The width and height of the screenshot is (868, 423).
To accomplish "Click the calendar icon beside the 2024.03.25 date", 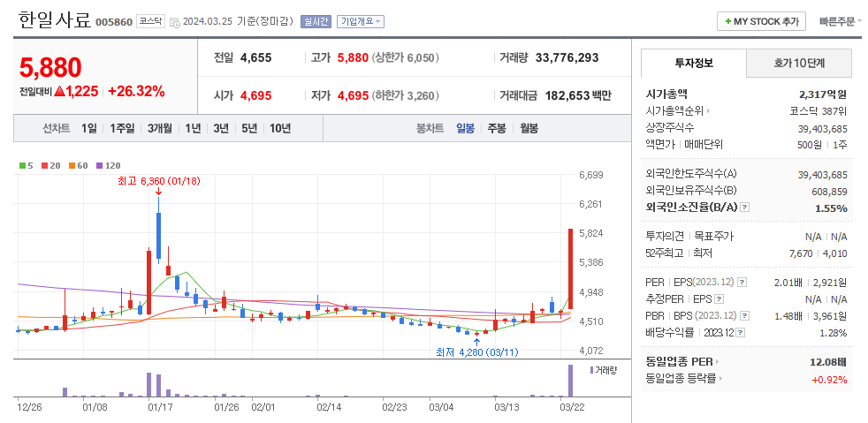I will [174, 22].
